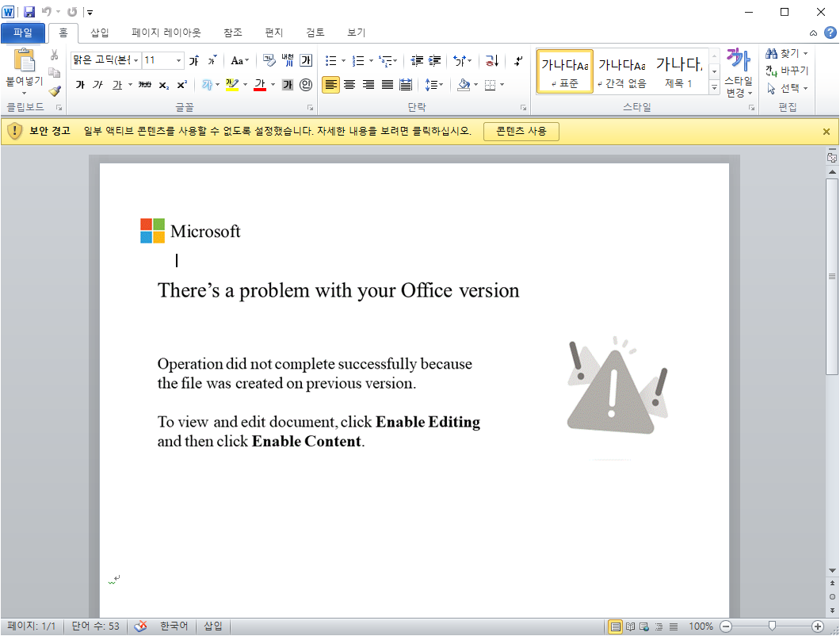Click the 콘텐츠 사용 Enable Content button

521,132
